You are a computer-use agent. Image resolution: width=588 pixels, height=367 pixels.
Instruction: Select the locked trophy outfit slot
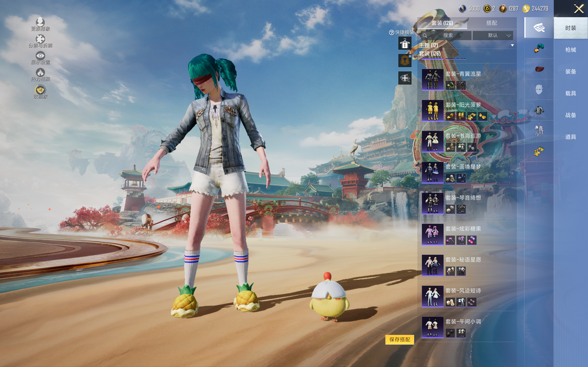405,60
